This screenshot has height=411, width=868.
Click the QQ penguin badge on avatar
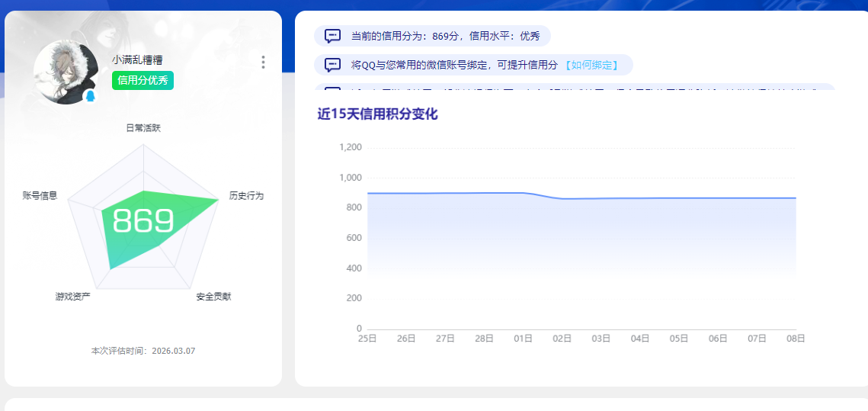pos(90,96)
